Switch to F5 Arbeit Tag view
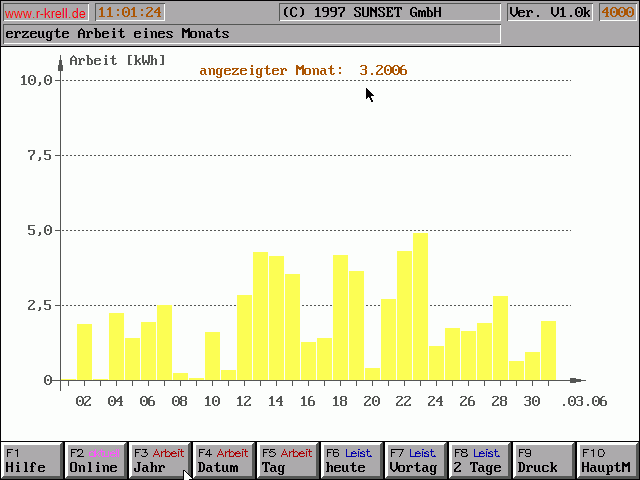Viewport: 640px width, 480px height. point(287,461)
